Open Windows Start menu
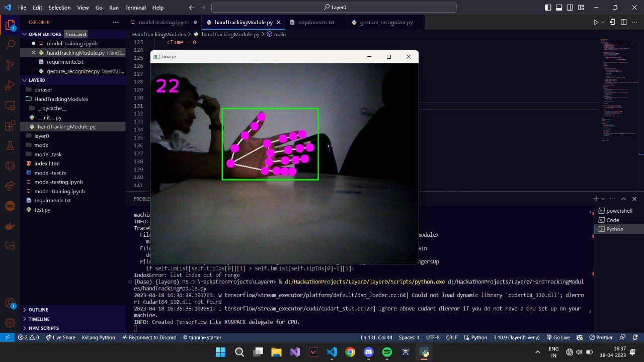644x362 pixels. [220, 352]
